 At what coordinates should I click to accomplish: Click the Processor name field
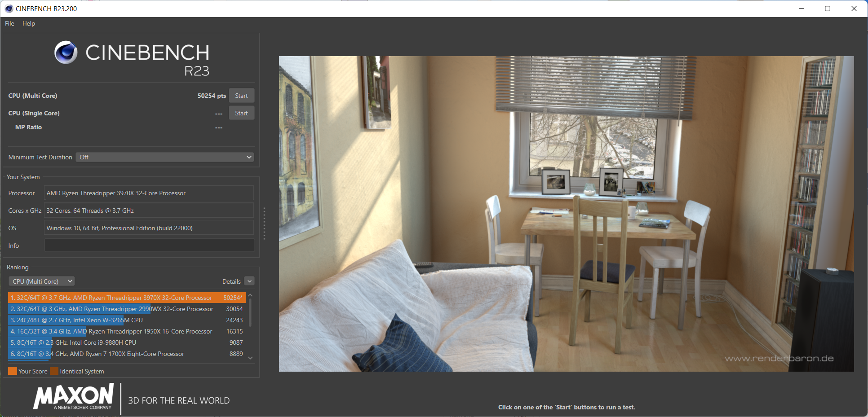point(149,193)
